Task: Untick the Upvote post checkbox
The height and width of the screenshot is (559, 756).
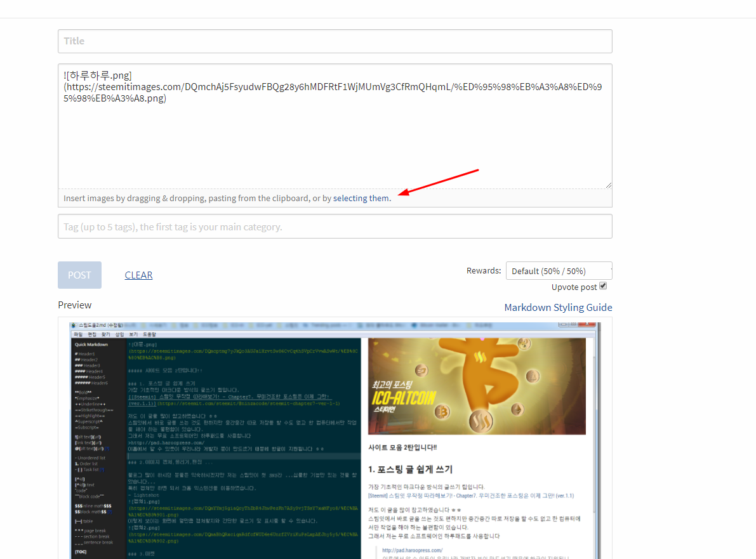Action: (603, 286)
